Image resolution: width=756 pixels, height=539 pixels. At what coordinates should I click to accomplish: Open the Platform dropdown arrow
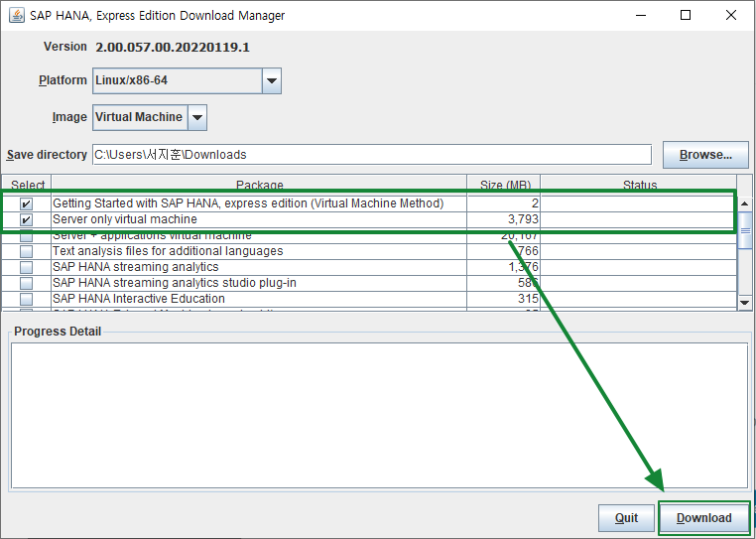(271, 80)
